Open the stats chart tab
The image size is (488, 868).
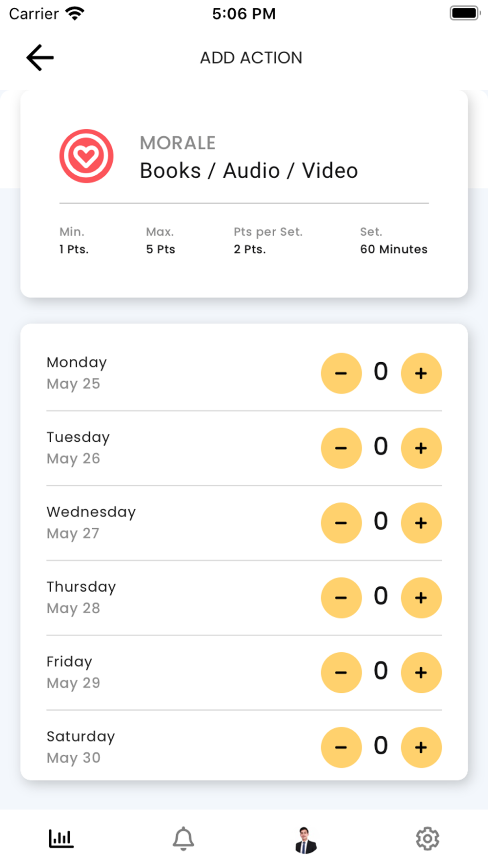61,839
